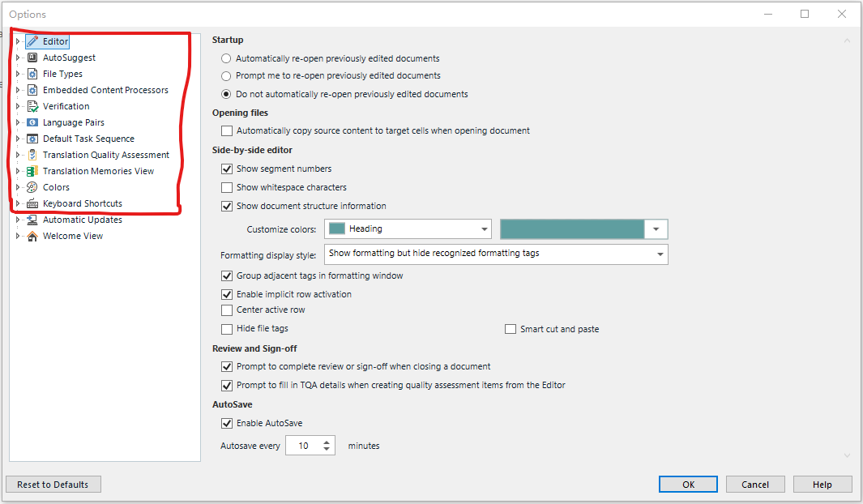Viewport: 863px width, 504px height.
Task: Select automatically re-open previously edited documents
Action: point(225,58)
